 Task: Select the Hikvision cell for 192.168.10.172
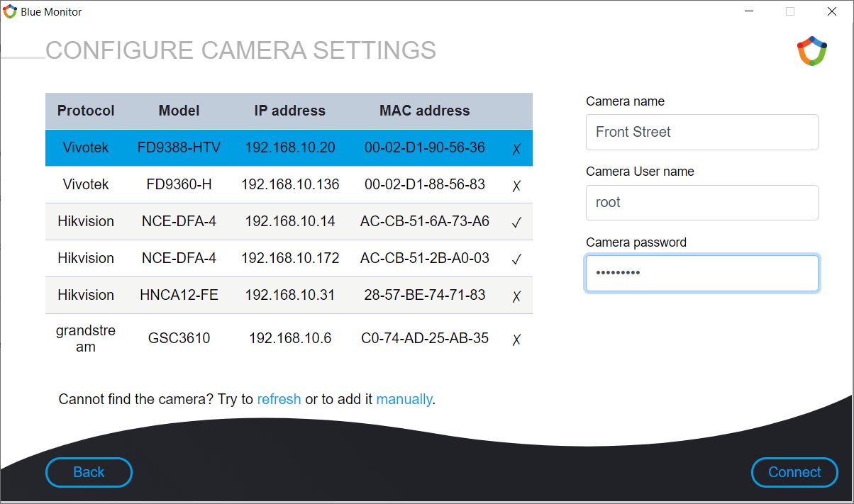(86, 258)
